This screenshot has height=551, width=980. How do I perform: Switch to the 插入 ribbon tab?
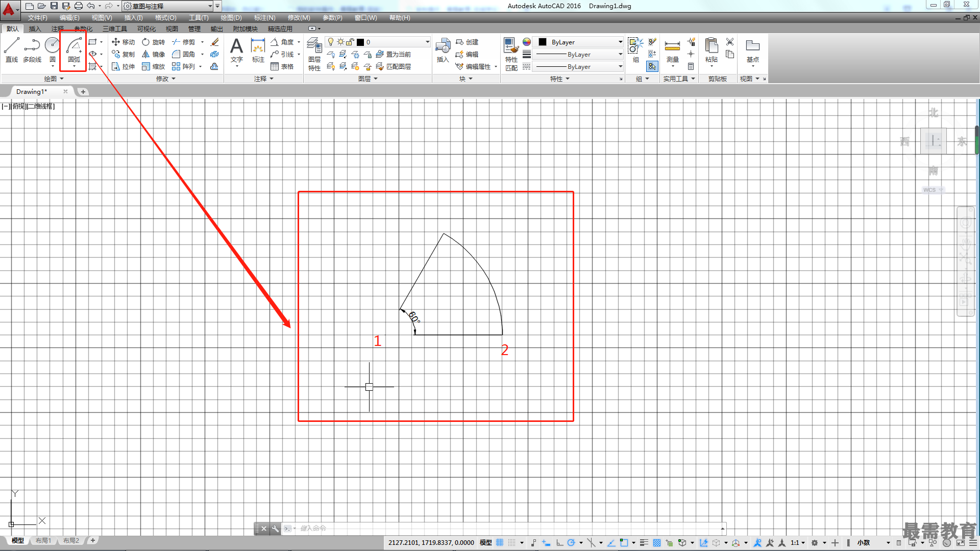pyautogui.click(x=35, y=29)
